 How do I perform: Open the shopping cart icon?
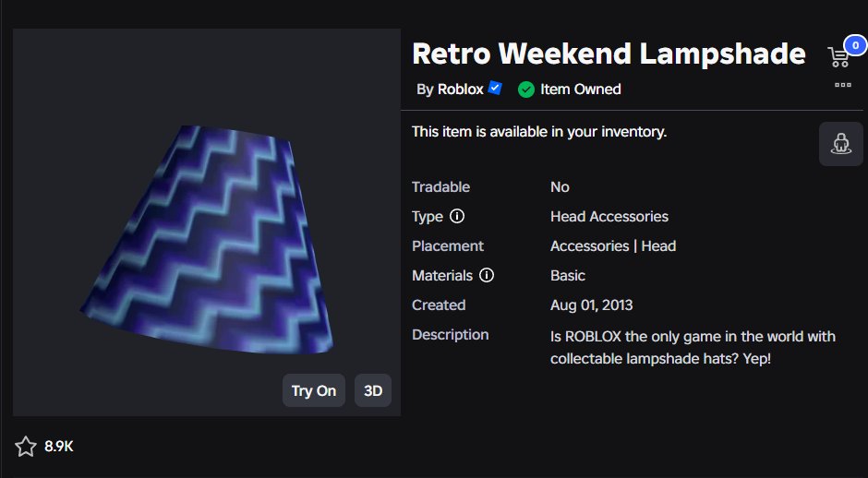(838, 57)
